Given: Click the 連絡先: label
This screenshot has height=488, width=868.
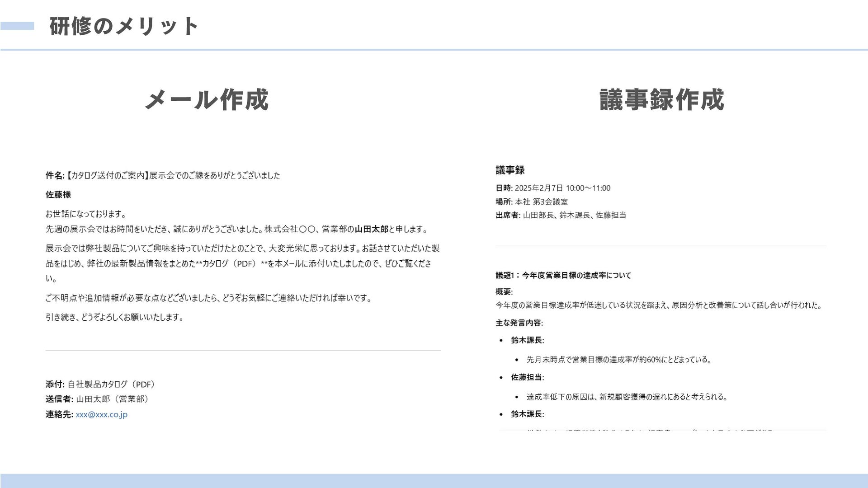Looking at the screenshot, I should [x=59, y=414].
